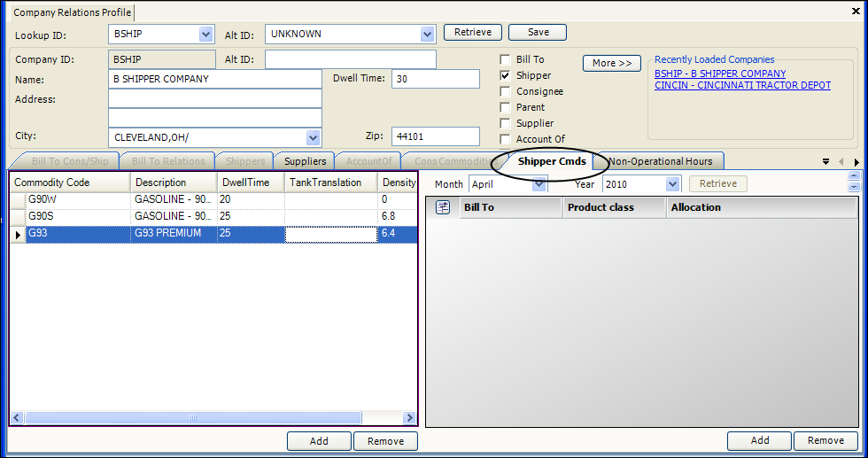Uncheck the Shipper checkbox

point(505,75)
